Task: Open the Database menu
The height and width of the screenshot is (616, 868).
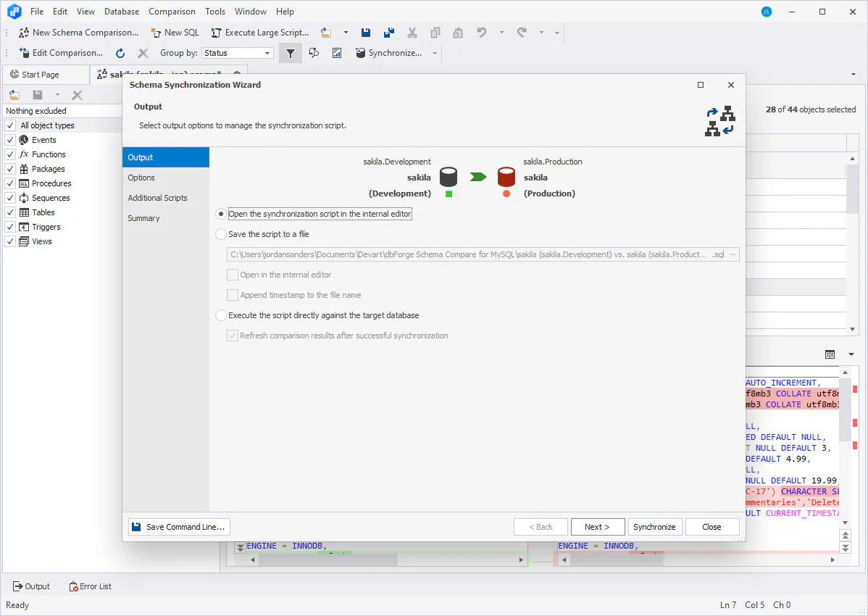Action: click(122, 12)
